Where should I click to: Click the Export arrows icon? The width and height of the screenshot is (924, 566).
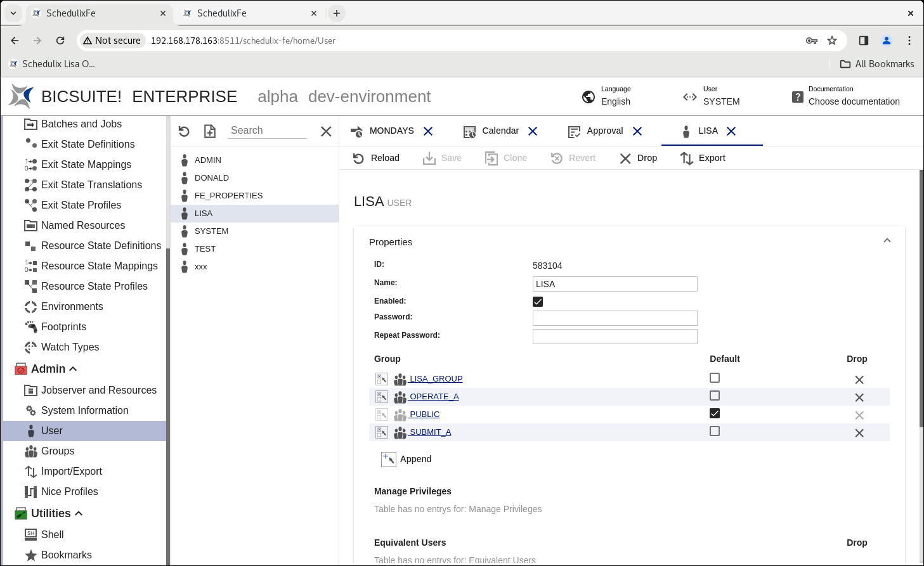tap(686, 158)
